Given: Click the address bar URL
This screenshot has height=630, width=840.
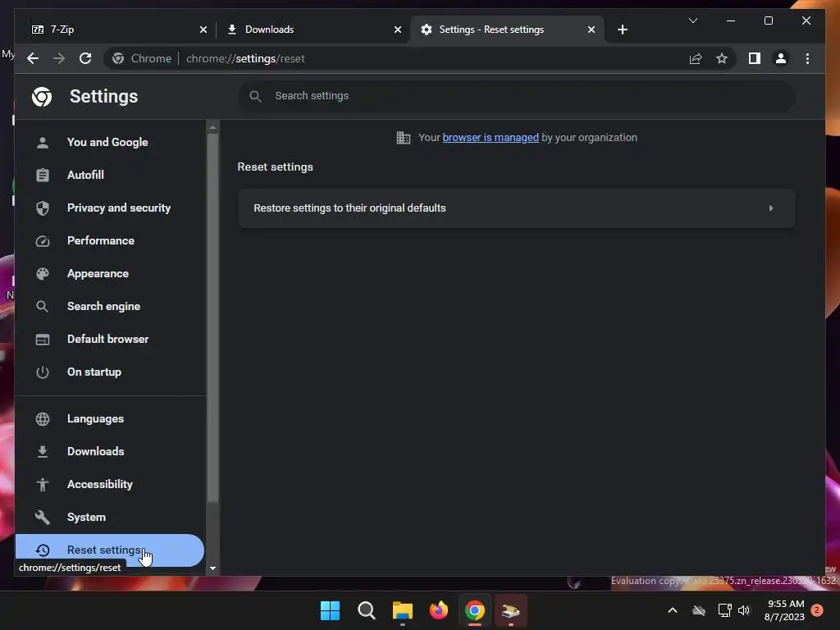Looking at the screenshot, I should tap(245, 58).
